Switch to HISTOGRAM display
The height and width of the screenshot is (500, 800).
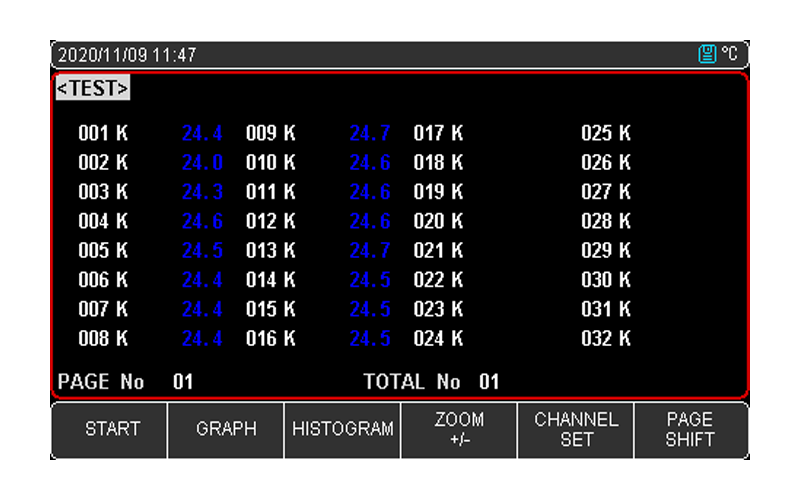point(342,429)
